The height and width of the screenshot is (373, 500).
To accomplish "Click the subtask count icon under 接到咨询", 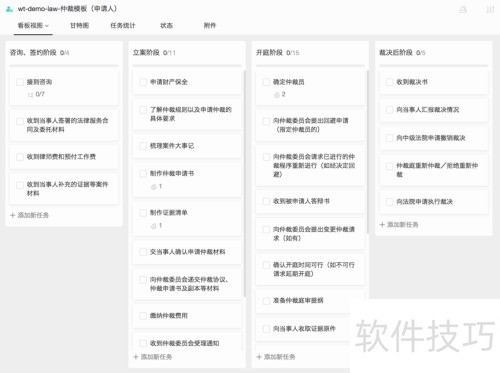I will [x=31, y=95].
